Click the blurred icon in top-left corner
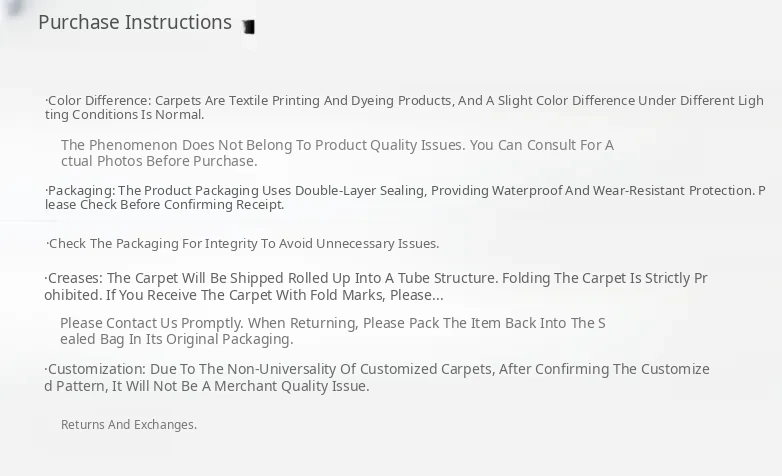The height and width of the screenshot is (476, 782). pos(14,8)
